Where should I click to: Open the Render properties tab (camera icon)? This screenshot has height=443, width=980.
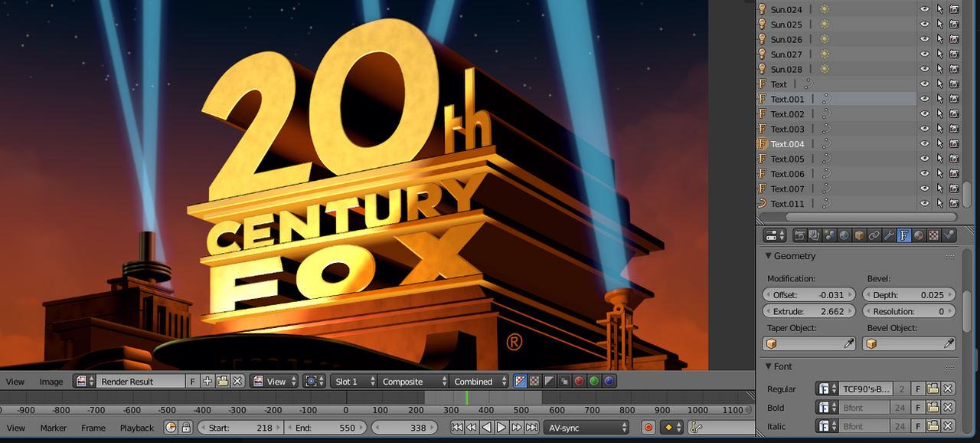pyautogui.click(x=799, y=235)
